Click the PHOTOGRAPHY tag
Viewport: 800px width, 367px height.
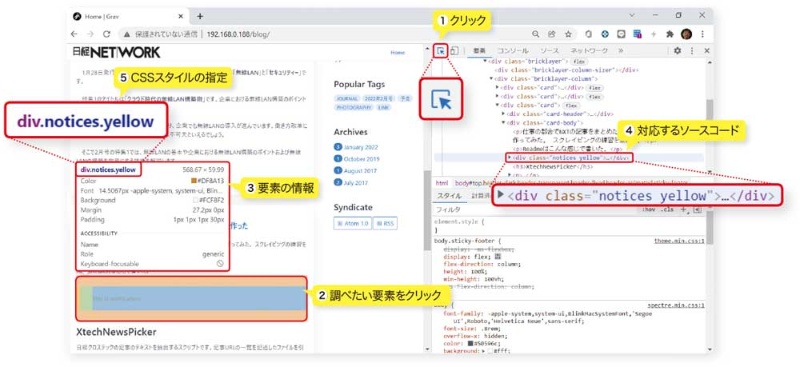click(x=354, y=108)
